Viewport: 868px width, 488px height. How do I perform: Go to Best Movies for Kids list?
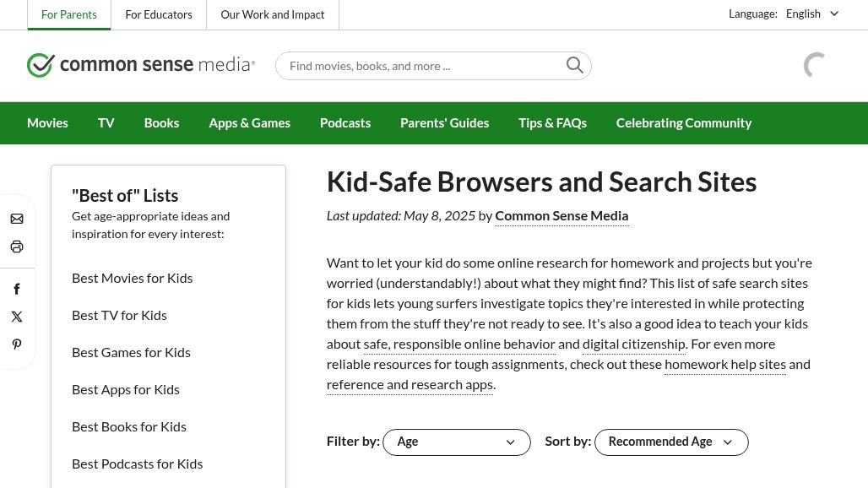[133, 279]
